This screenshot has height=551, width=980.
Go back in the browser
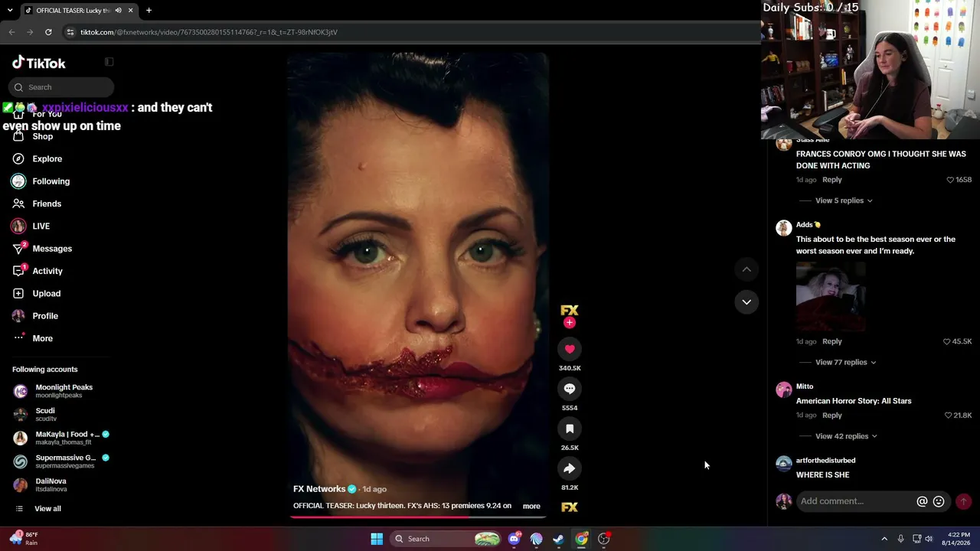click(11, 32)
